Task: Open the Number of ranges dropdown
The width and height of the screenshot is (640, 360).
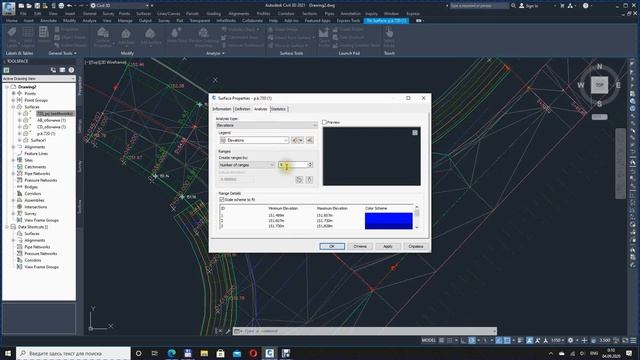Action: pos(247,165)
